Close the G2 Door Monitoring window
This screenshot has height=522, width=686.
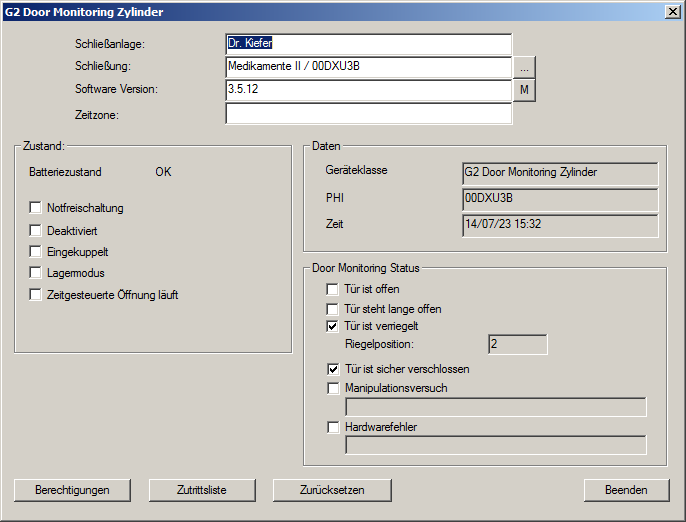tap(673, 12)
